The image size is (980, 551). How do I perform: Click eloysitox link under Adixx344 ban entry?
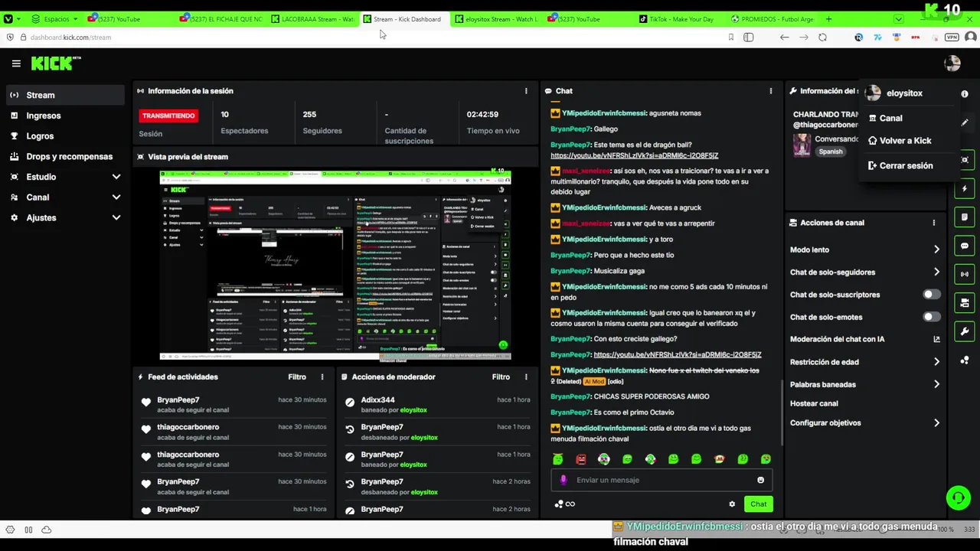(413, 410)
